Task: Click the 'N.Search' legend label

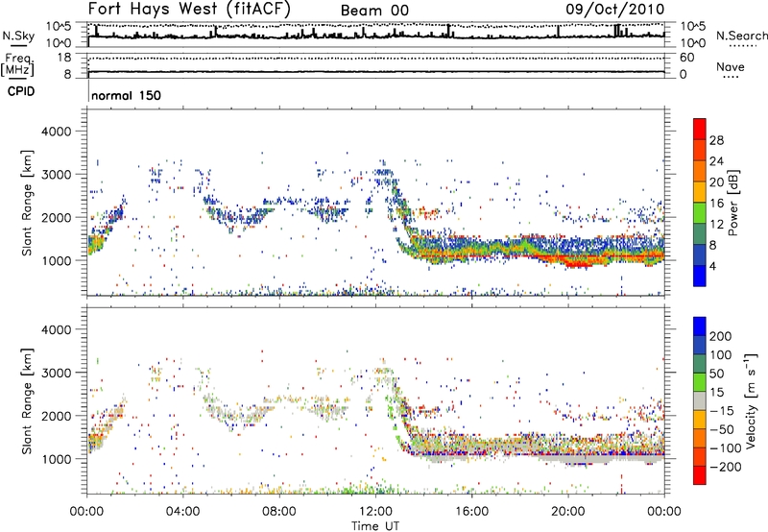Action: pyautogui.click(x=741, y=36)
